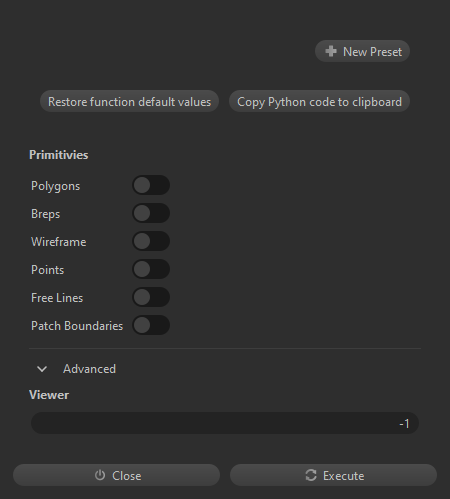Enable the Polygons toggle

coord(151,185)
